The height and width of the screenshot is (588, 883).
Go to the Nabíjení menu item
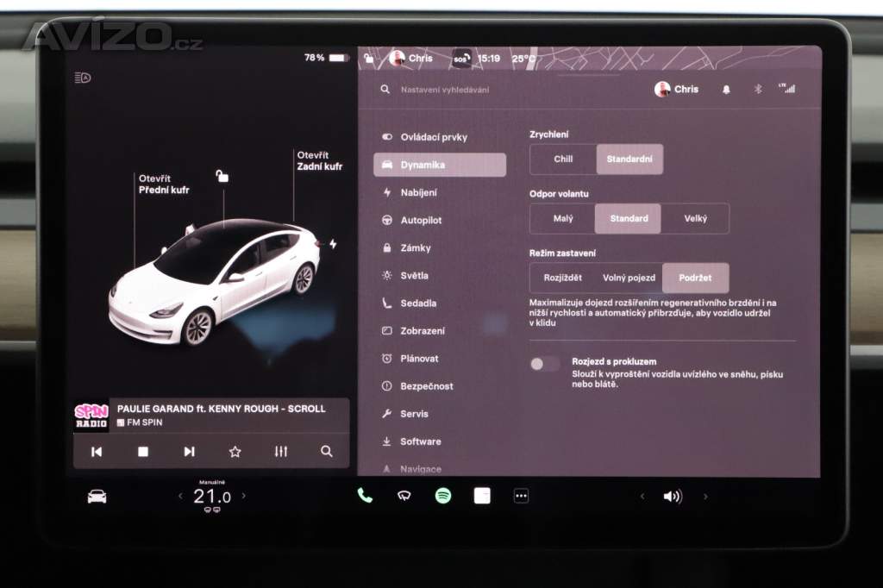coord(418,193)
